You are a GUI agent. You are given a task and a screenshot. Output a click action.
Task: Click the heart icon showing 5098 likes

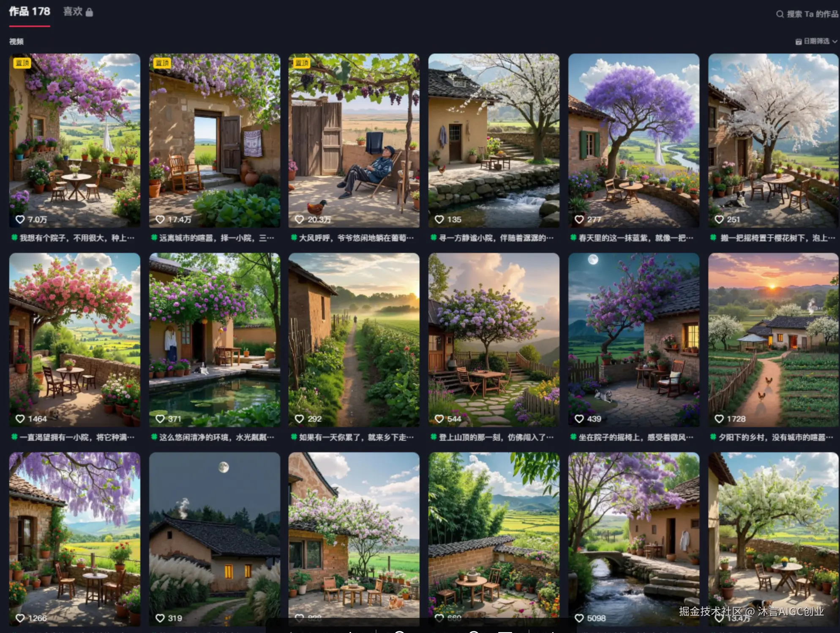579,618
